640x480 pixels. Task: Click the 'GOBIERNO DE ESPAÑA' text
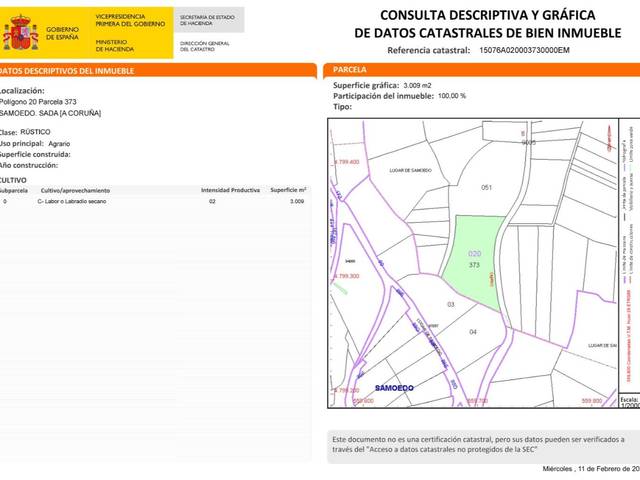(x=62, y=33)
